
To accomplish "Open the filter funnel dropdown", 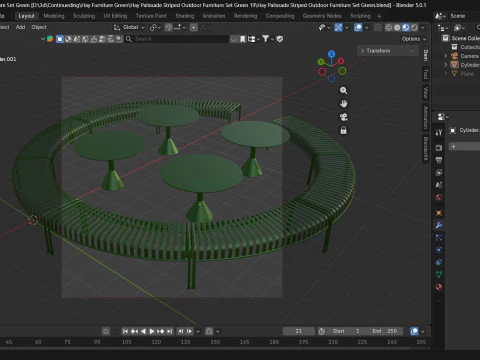I will [268, 39].
